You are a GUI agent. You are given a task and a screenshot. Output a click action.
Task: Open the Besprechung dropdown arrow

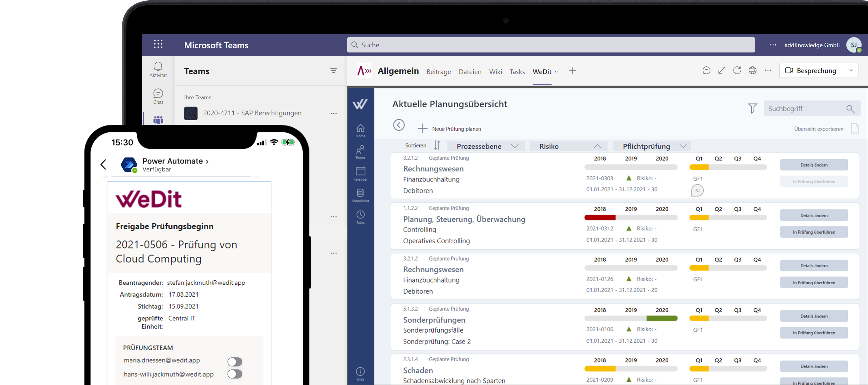851,71
